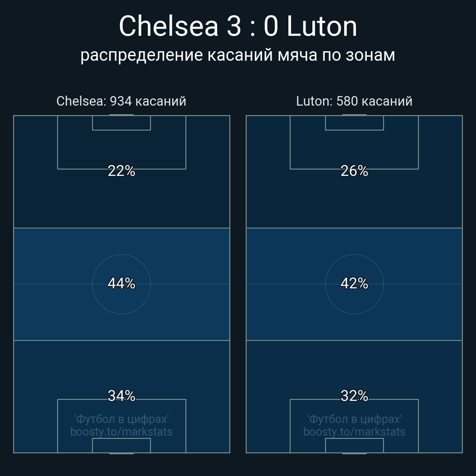Select Chelsea's 34% defensive zone label

point(121,396)
